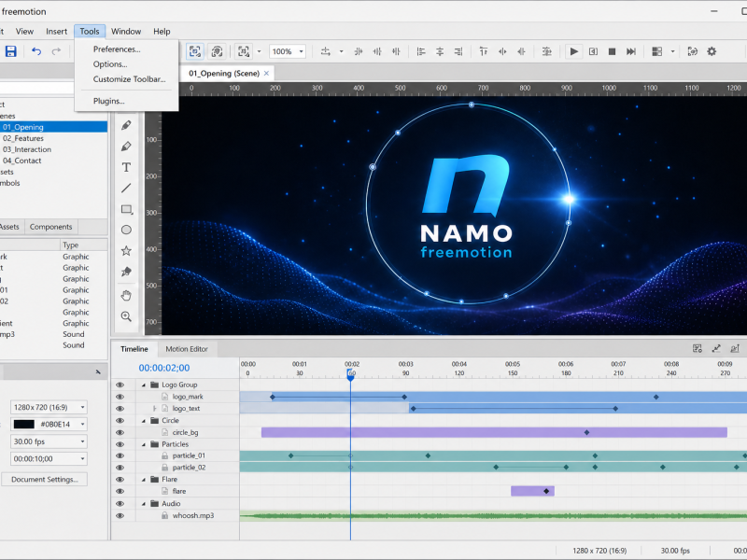
Task: Select the Star shape tool
Action: 126,251
